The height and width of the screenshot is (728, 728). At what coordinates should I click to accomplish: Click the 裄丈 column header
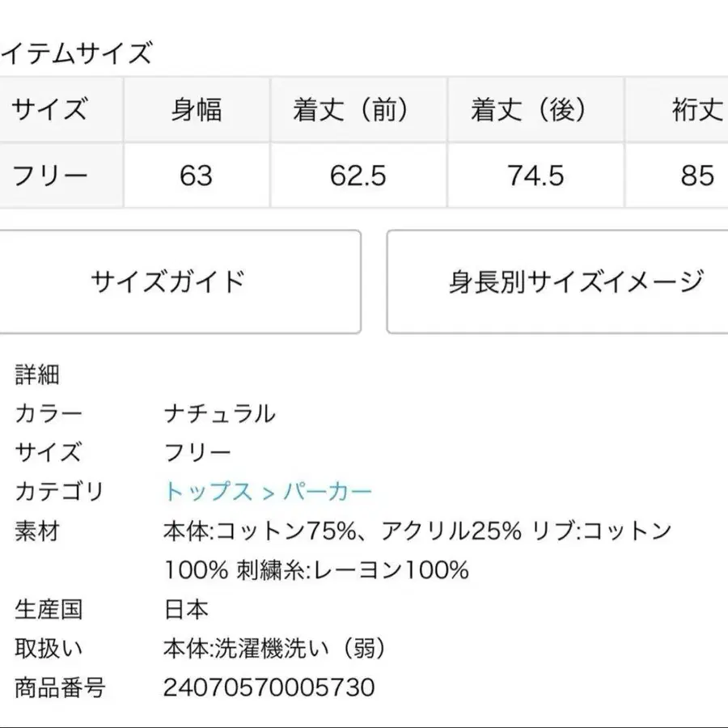pos(697,110)
